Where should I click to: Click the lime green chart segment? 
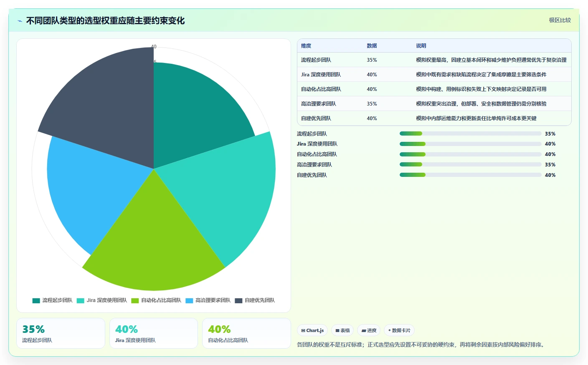pos(154,242)
